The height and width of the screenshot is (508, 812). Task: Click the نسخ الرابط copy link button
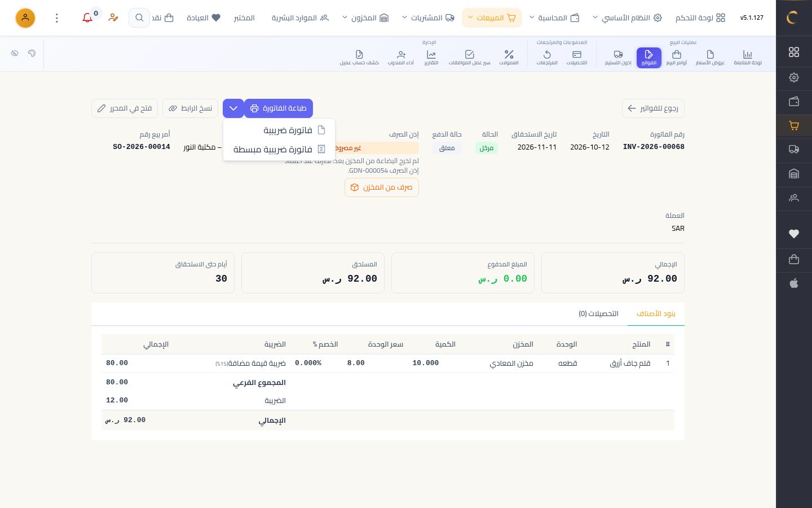click(191, 108)
